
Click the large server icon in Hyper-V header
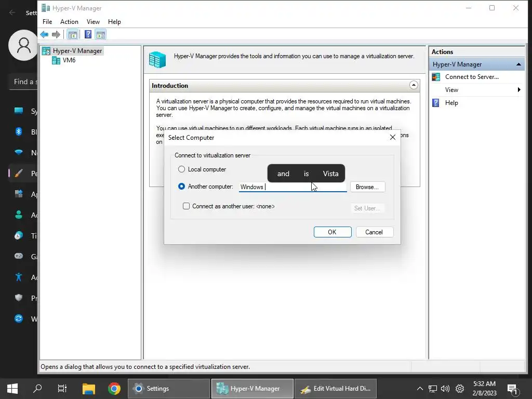point(157,59)
